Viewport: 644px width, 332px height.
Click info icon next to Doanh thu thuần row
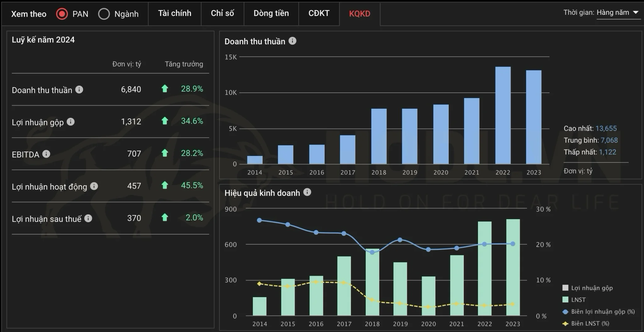[79, 90]
